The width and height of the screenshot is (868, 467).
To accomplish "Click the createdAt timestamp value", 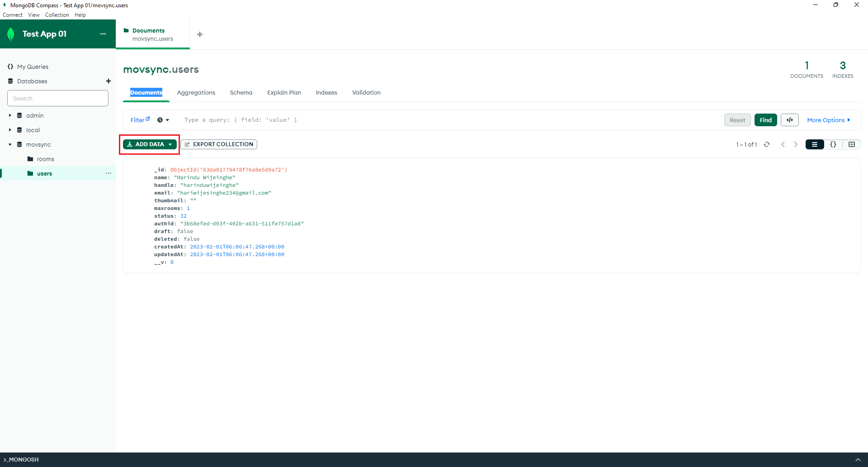I will pos(237,247).
